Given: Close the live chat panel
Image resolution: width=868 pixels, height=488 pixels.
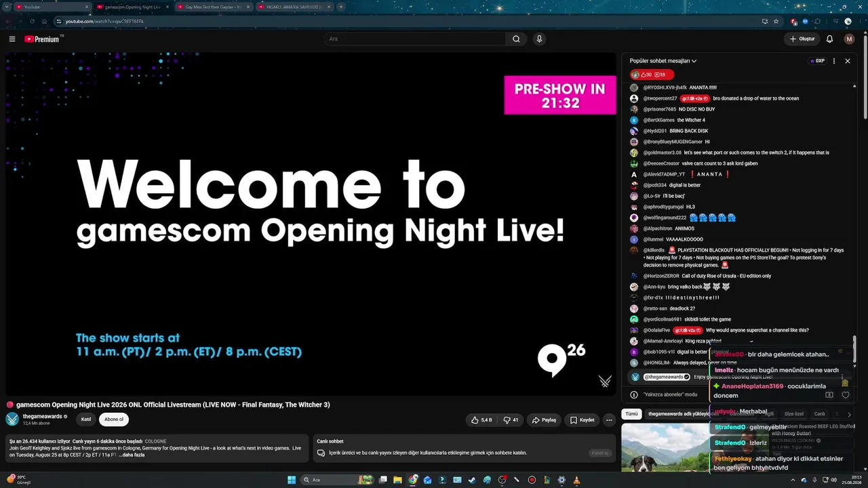Looking at the screenshot, I should click(848, 61).
